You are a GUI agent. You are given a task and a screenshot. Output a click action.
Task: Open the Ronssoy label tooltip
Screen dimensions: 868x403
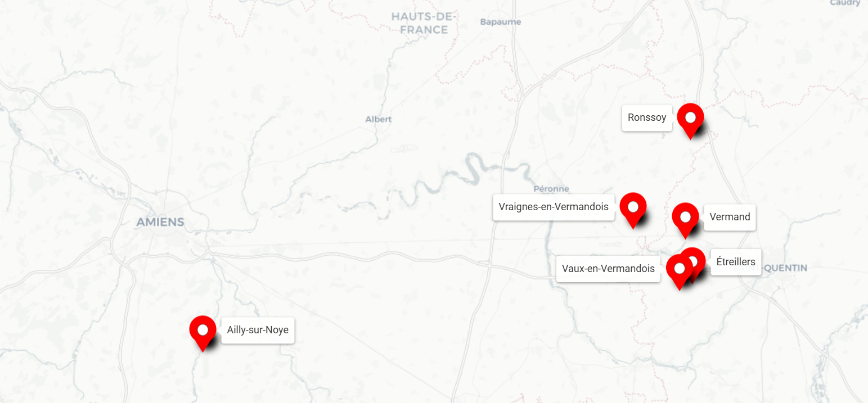click(647, 118)
